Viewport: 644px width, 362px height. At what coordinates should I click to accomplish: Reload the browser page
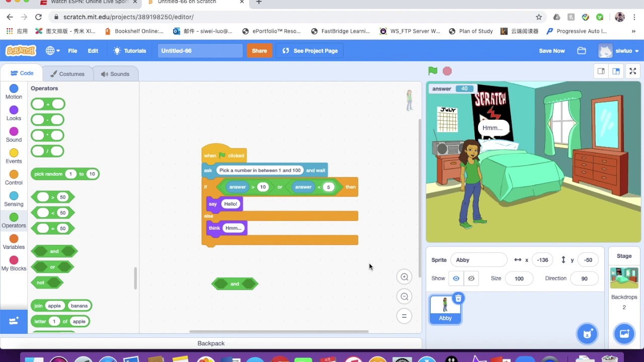coord(38,17)
